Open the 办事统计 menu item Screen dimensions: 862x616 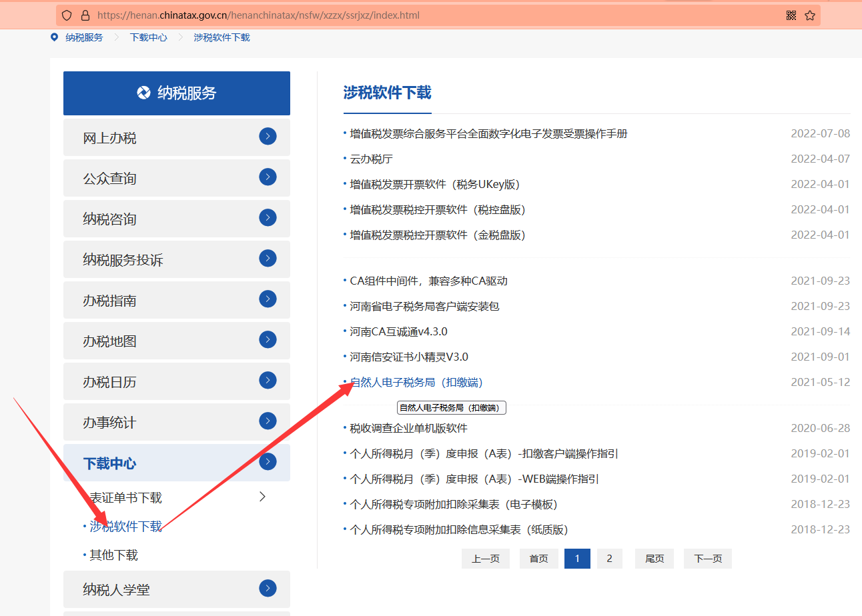point(177,422)
